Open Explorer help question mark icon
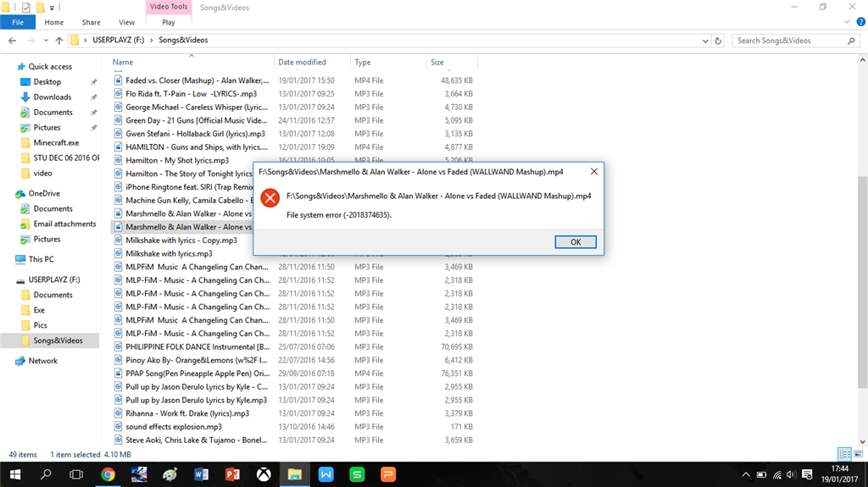 860,22
